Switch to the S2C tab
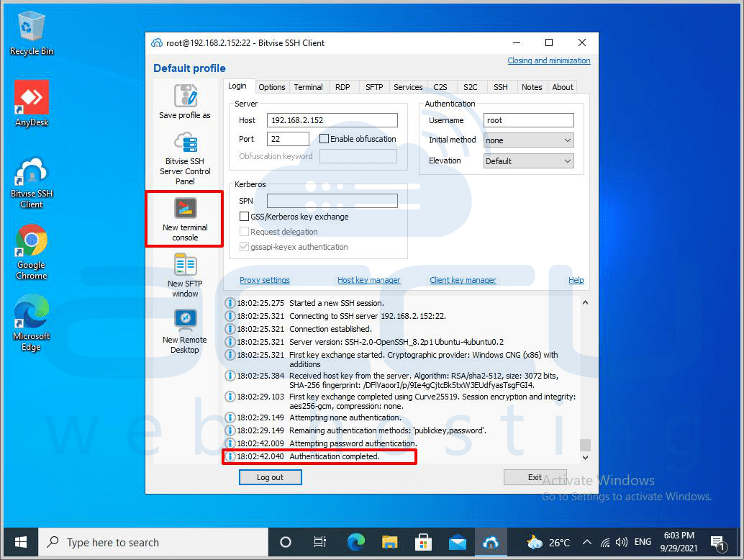This screenshot has height=560, width=744. click(x=471, y=87)
